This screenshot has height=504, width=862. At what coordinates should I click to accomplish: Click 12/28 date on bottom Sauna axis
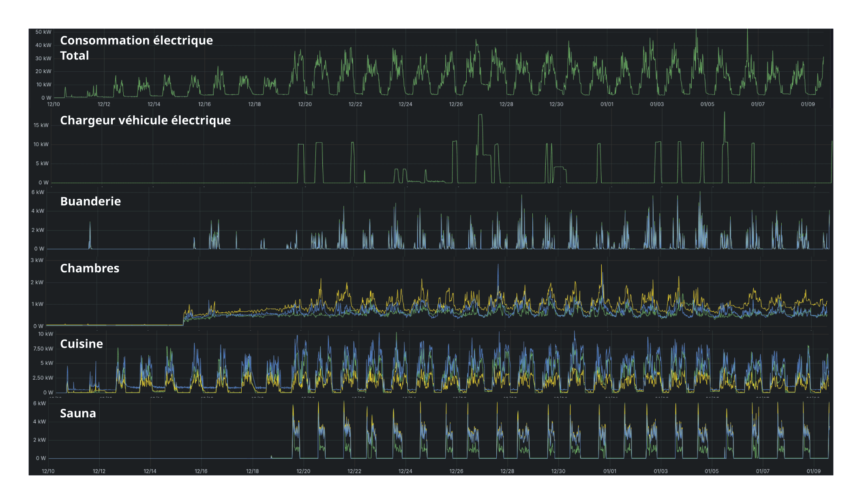point(507,471)
